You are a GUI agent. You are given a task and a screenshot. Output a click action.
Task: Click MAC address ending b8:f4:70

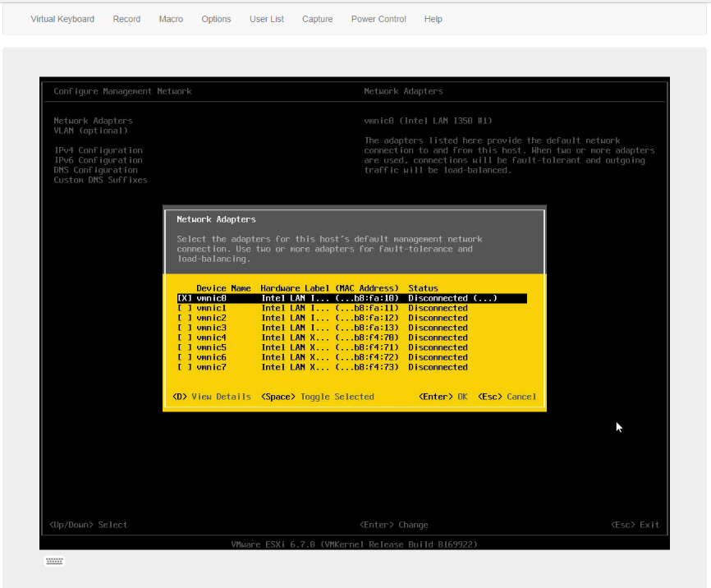367,338
